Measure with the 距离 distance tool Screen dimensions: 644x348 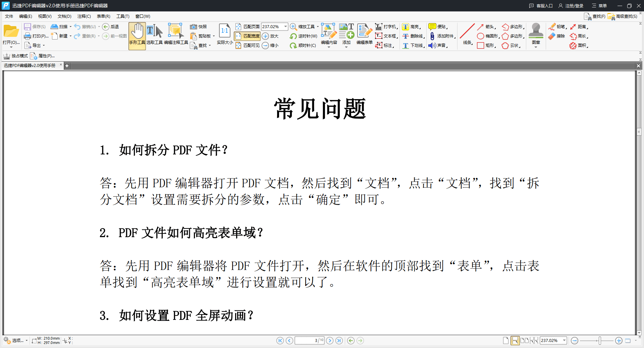(x=579, y=26)
